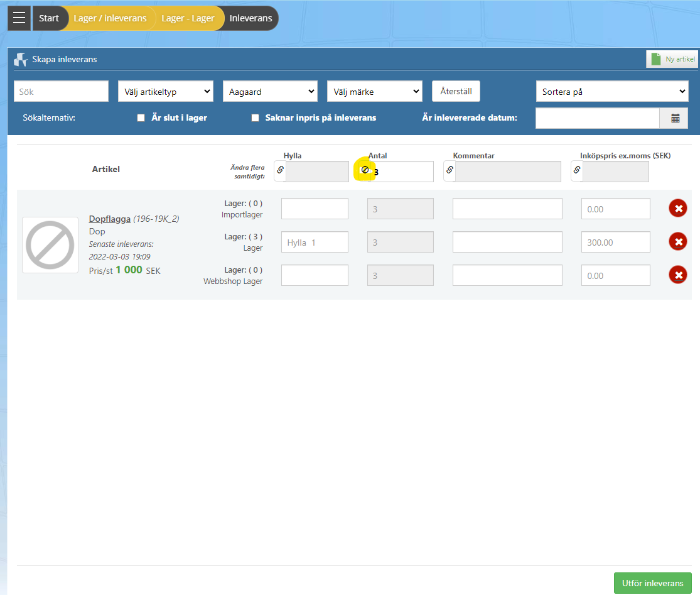This screenshot has height=595, width=700.
Task: Click the Dopflagga placeholder thumbnail
Action: [x=50, y=245]
